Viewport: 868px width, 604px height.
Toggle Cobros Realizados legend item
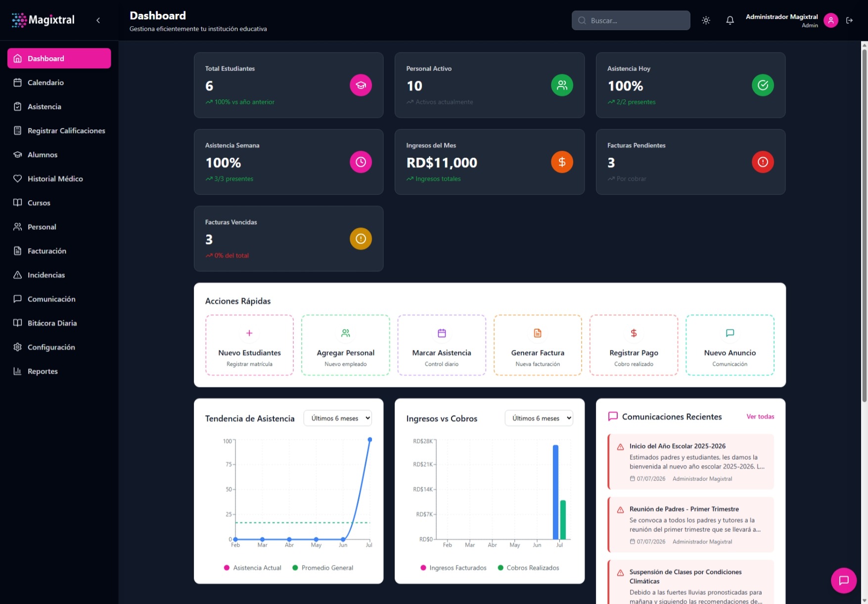coord(528,568)
